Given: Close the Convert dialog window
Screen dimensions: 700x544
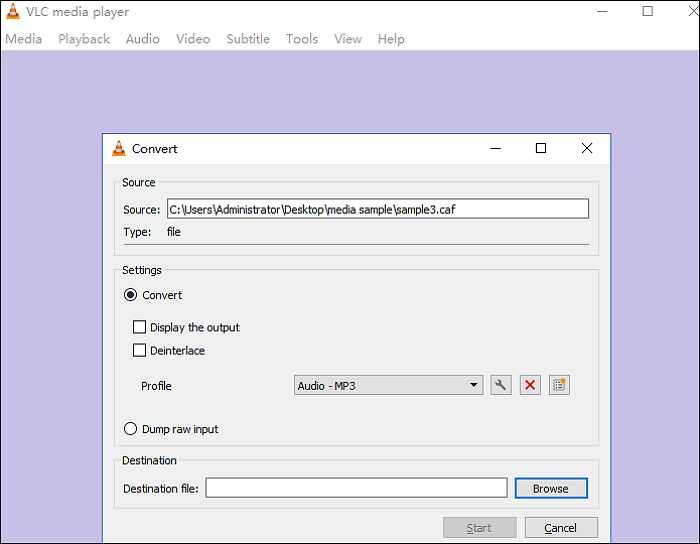Looking at the screenshot, I should coord(587,148).
